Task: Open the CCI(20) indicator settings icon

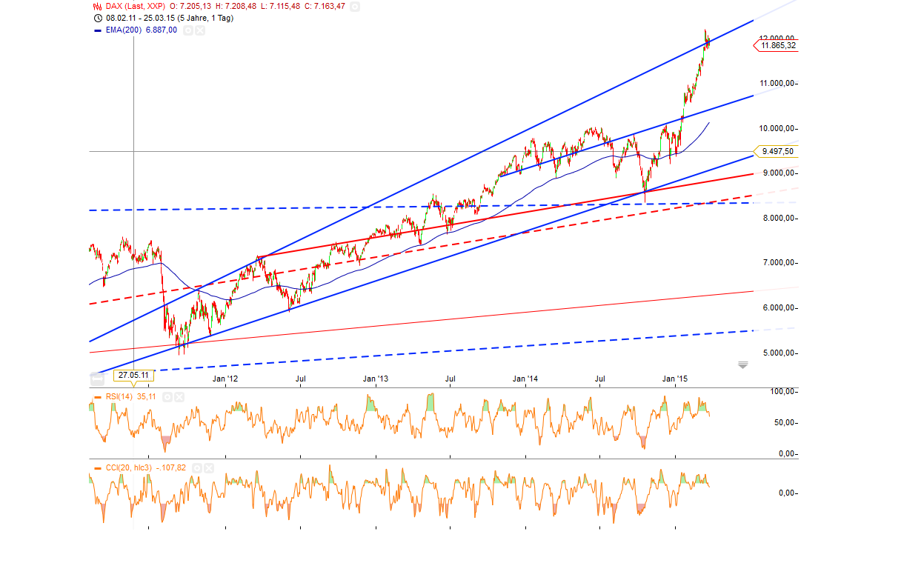Action: point(197,468)
